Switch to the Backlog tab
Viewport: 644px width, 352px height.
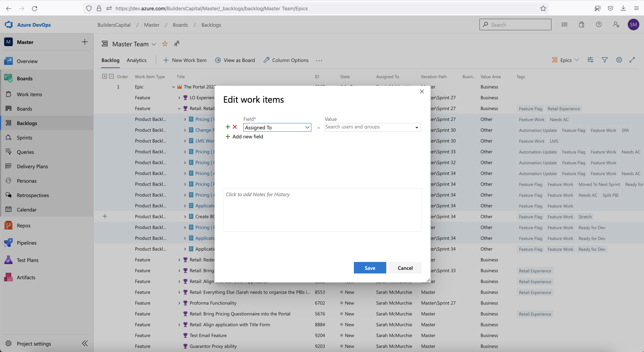(111, 60)
